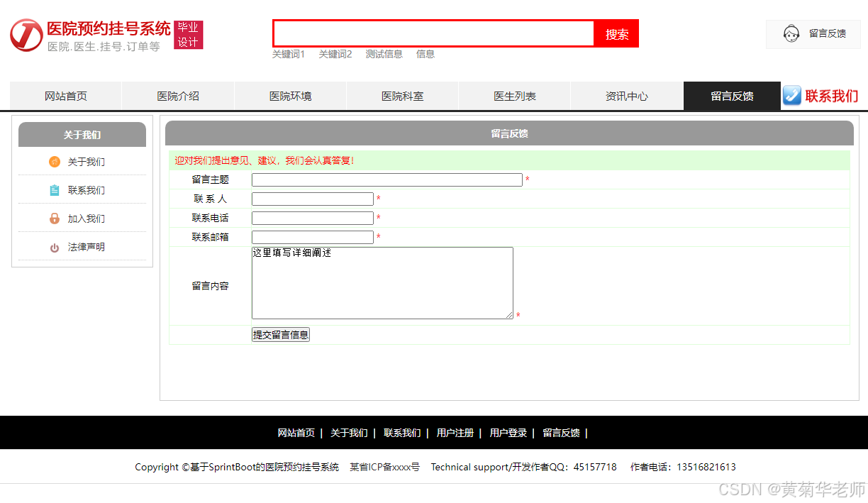Screen dimensions: 868x503
Task: Click the orange icon beside 关于我们
Action: coord(55,162)
